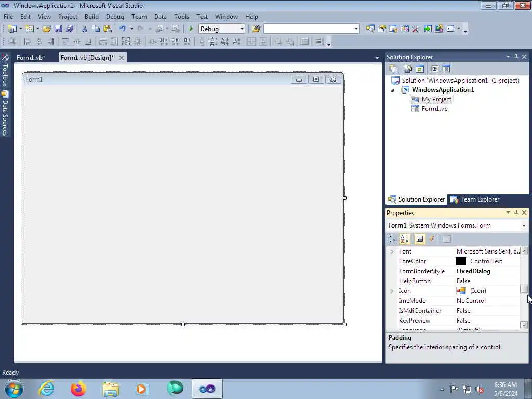
Task: Open the Solution Explorer window position menu
Action: (x=508, y=57)
